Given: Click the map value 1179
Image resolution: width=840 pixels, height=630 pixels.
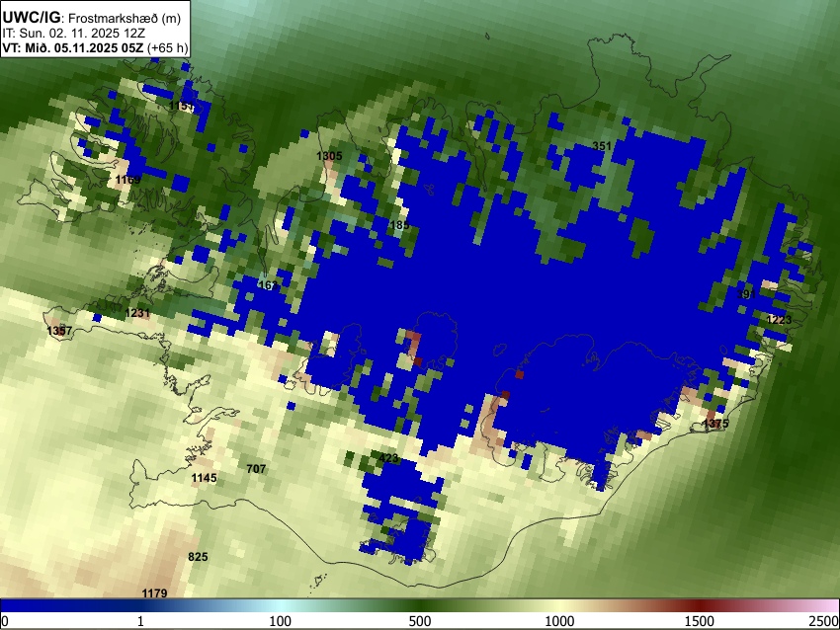Looking at the screenshot, I should pyautogui.click(x=154, y=593).
